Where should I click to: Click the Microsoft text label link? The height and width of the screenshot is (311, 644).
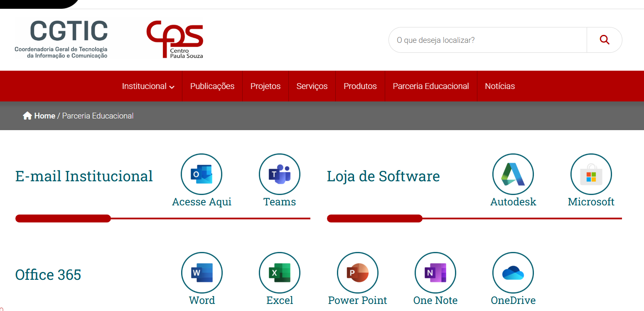point(591,202)
